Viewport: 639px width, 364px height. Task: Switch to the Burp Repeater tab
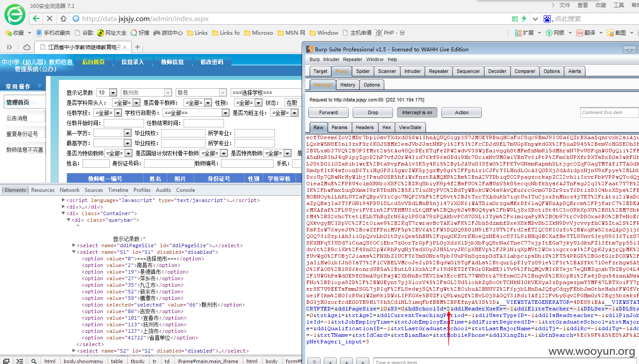[439, 71]
